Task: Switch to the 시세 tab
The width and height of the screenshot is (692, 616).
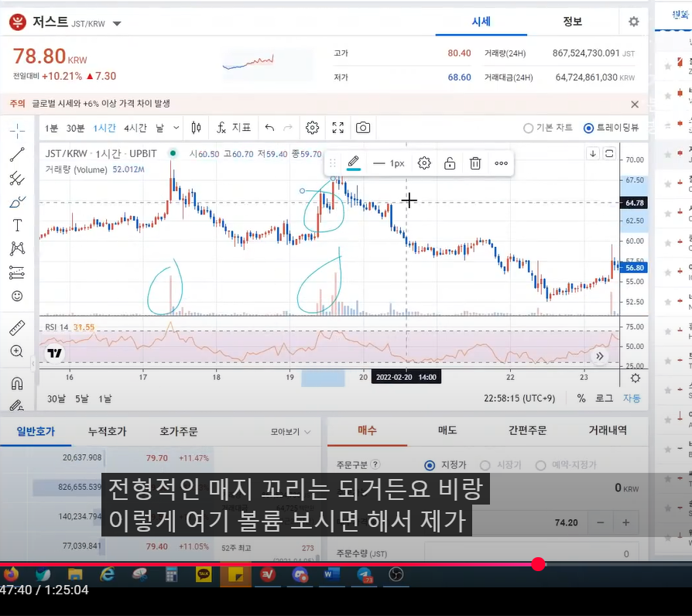Action: 481,22
